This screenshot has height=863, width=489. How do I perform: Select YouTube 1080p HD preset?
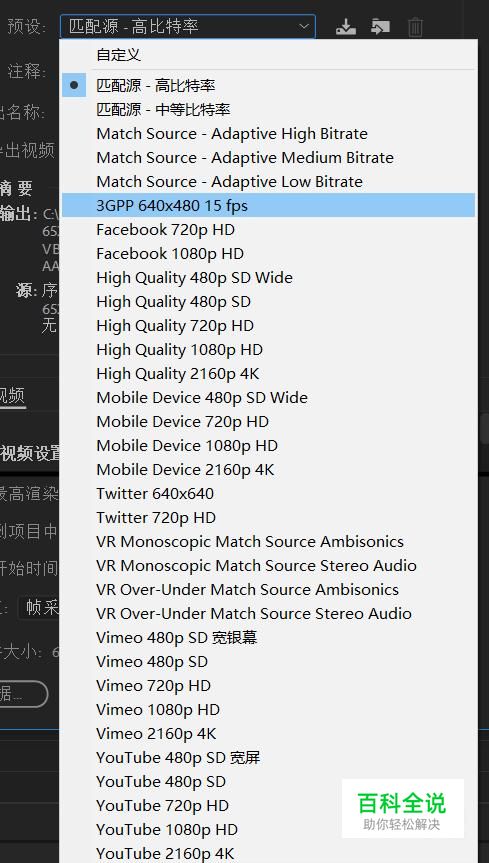[269, 829]
